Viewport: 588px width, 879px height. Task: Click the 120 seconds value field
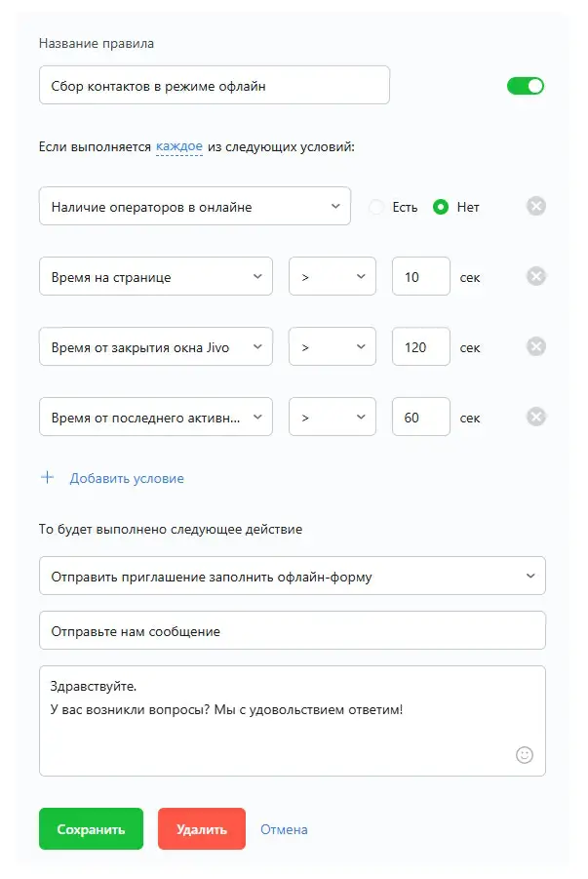coord(420,346)
